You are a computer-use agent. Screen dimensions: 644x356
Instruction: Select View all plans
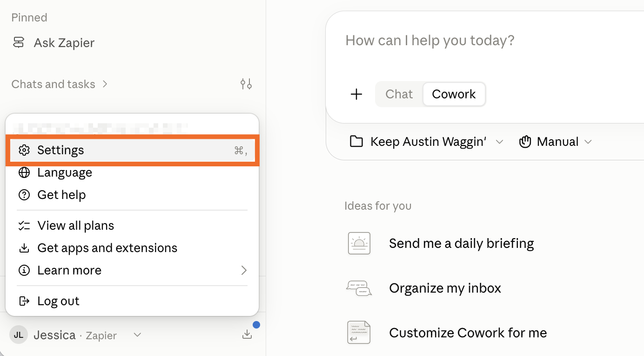tap(133, 226)
